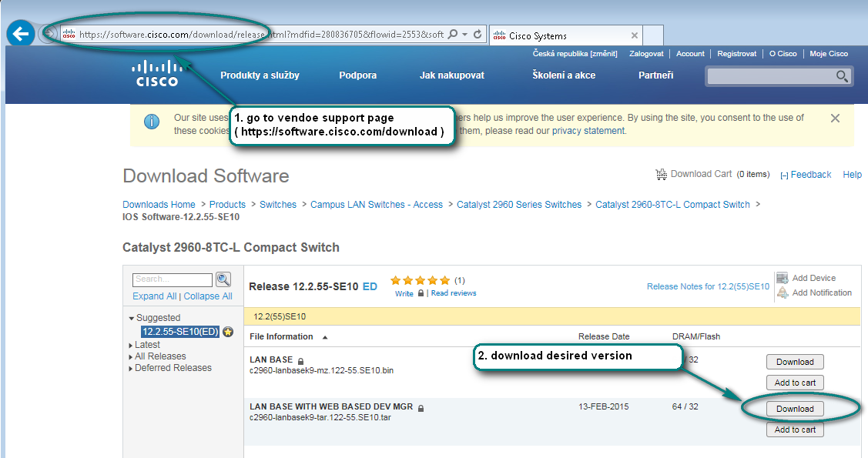Click the site search magnifier icon

[x=842, y=76]
